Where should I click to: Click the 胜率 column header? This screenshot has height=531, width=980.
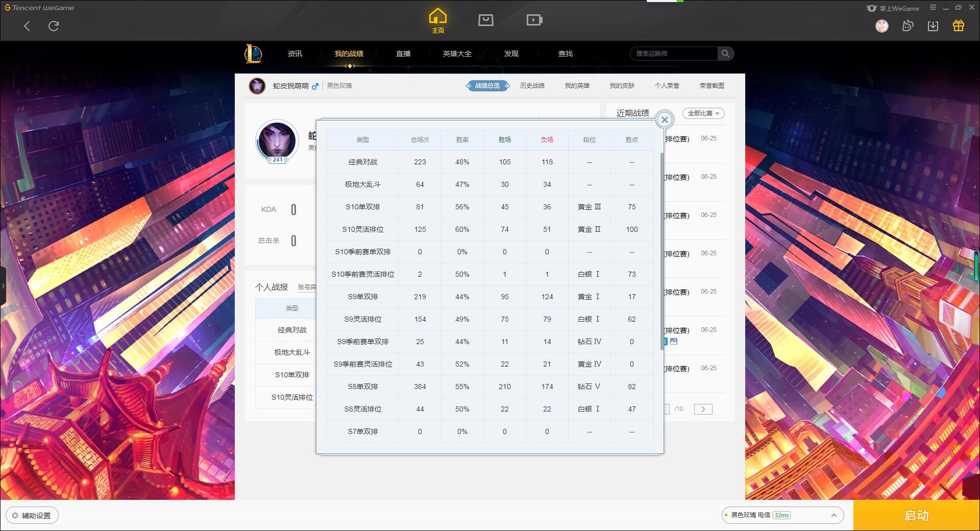click(462, 140)
